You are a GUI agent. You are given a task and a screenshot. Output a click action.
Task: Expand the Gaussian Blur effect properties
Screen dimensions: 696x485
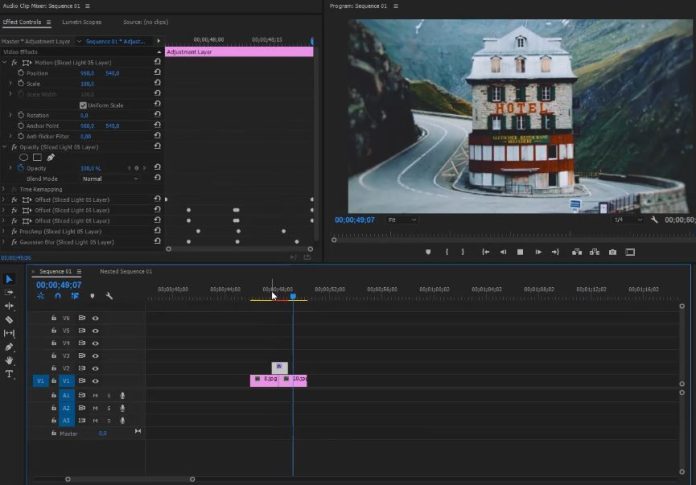coord(4,242)
